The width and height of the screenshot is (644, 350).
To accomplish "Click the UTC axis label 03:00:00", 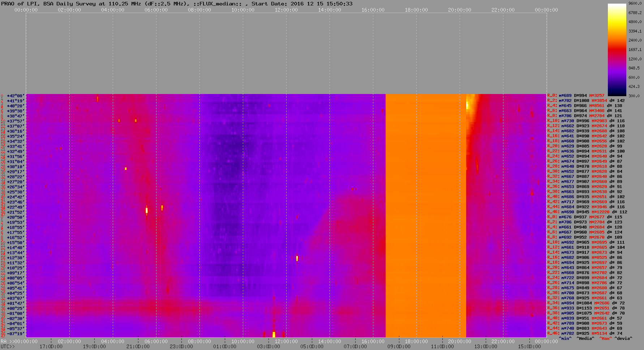I will point(268,346).
